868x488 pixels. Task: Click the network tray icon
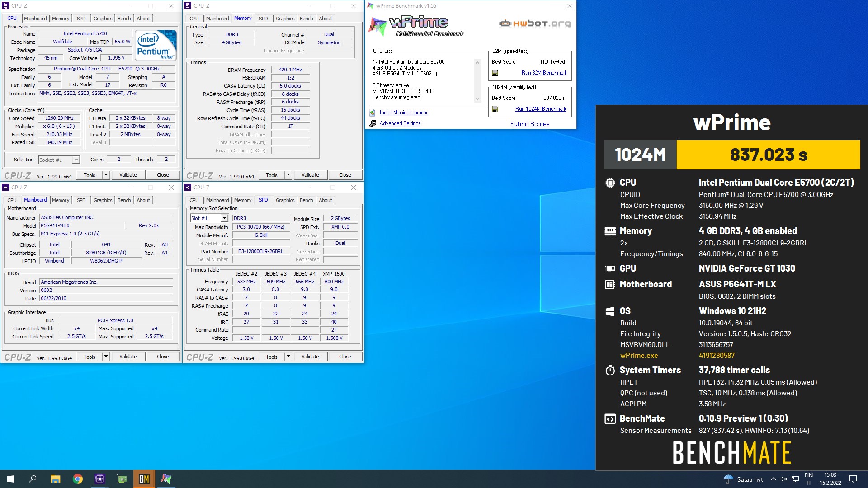(x=795, y=479)
